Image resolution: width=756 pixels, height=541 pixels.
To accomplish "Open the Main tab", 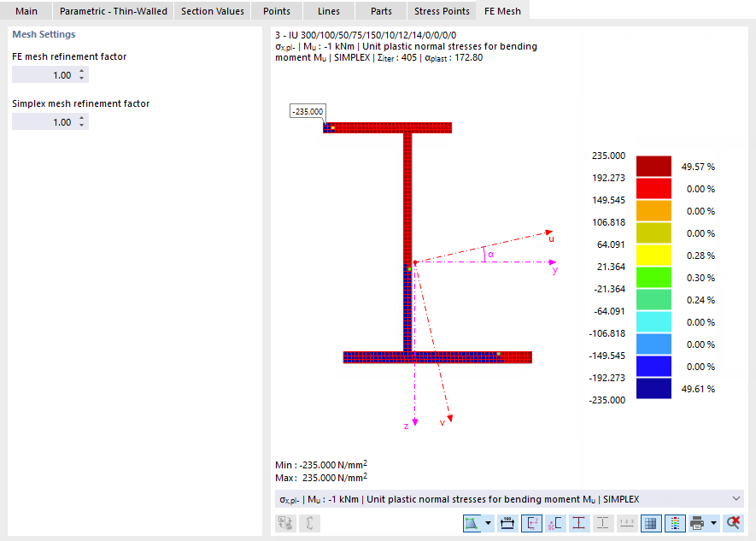I will click(26, 11).
